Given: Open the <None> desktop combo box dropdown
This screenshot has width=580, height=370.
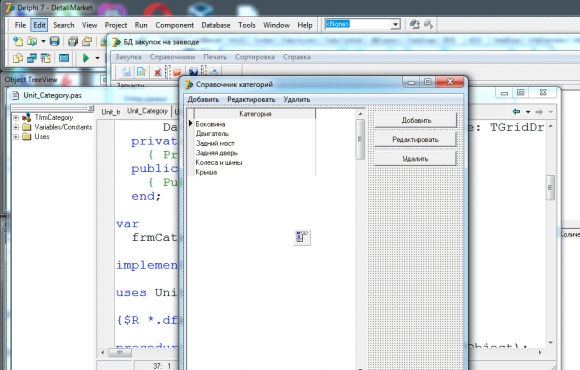Looking at the screenshot, I should click(395, 24).
